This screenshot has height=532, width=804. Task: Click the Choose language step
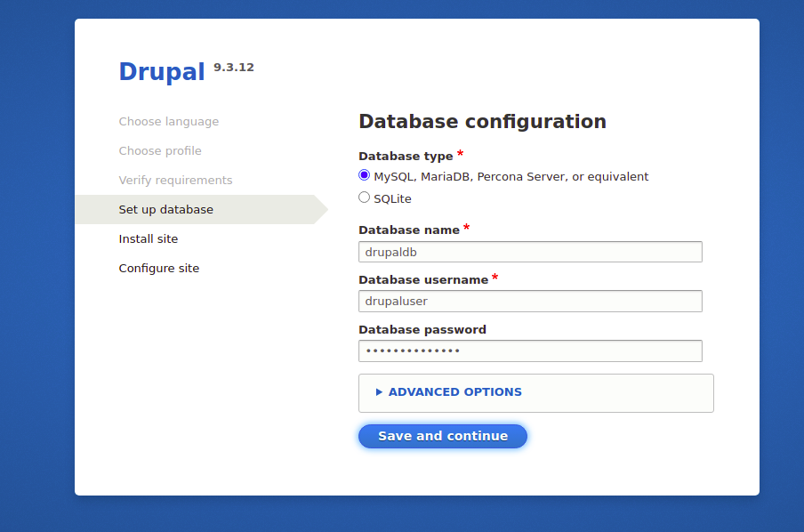(x=169, y=122)
